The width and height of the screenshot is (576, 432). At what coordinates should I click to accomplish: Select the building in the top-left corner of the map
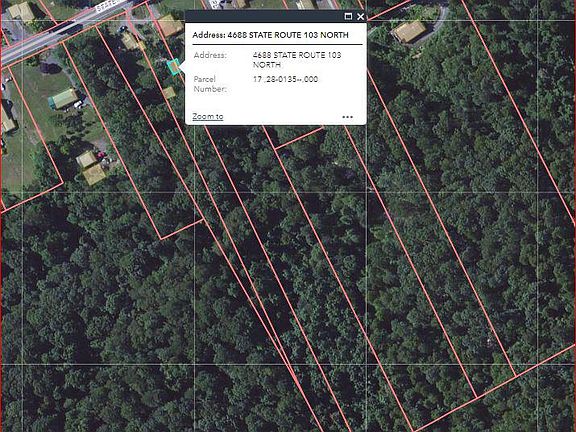[x=21, y=11]
